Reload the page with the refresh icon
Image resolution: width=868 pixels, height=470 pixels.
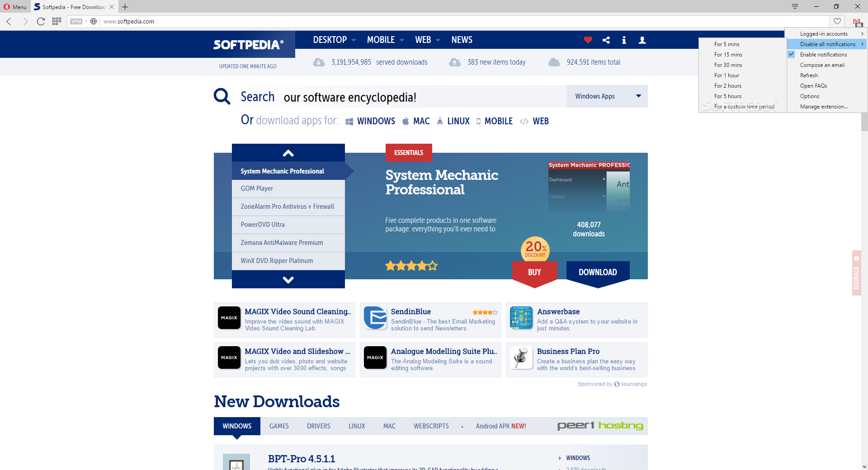[x=41, y=21]
